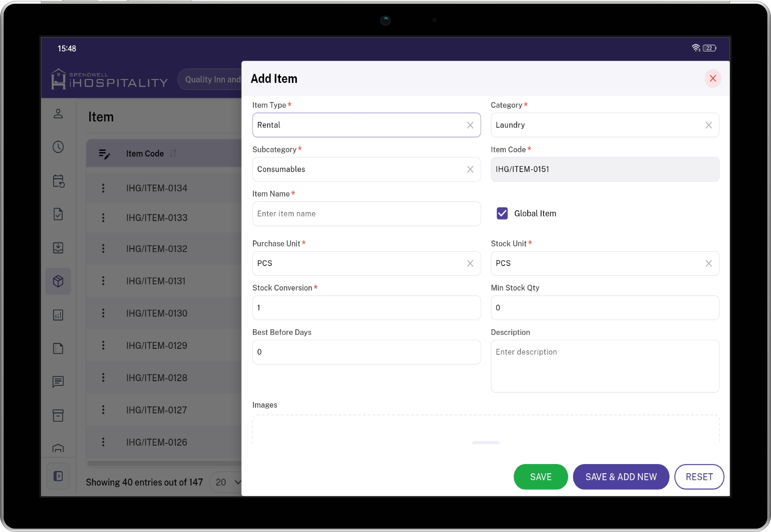Open the calendar refresh sidebar icon

click(x=58, y=181)
